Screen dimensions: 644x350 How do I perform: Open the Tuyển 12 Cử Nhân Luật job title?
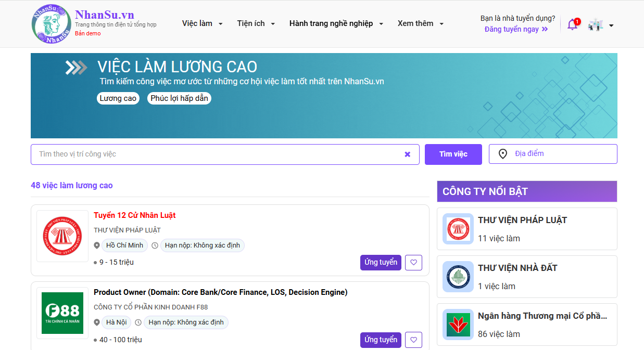(135, 215)
